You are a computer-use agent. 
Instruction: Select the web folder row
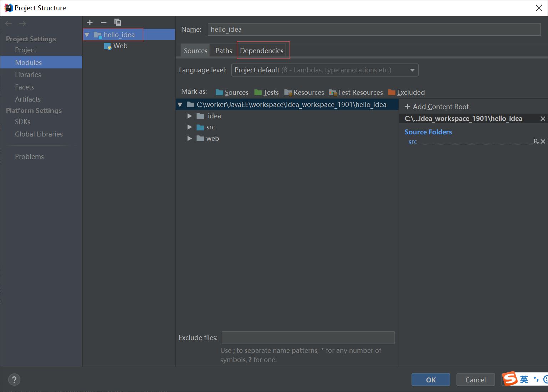coord(287,139)
